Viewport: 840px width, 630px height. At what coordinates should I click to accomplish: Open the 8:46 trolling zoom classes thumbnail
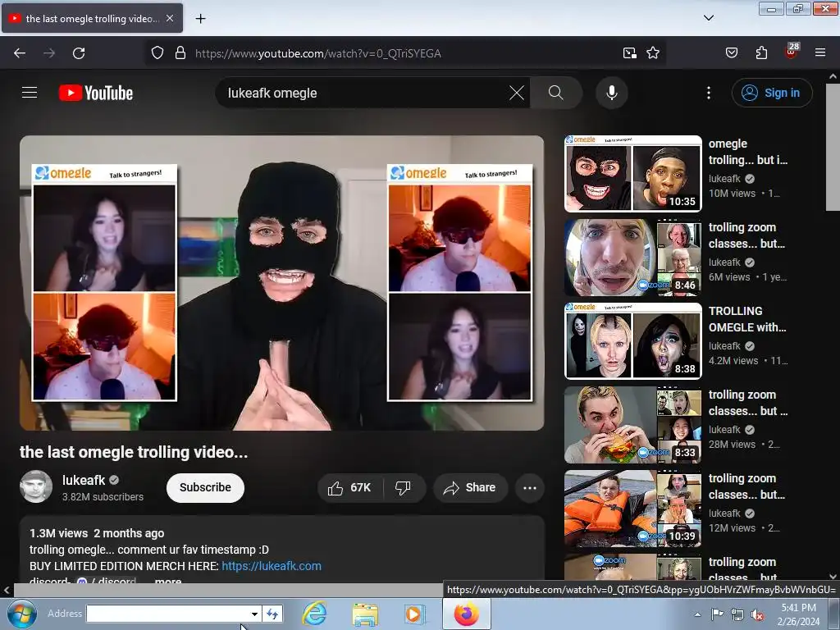[x=632, y=257]
